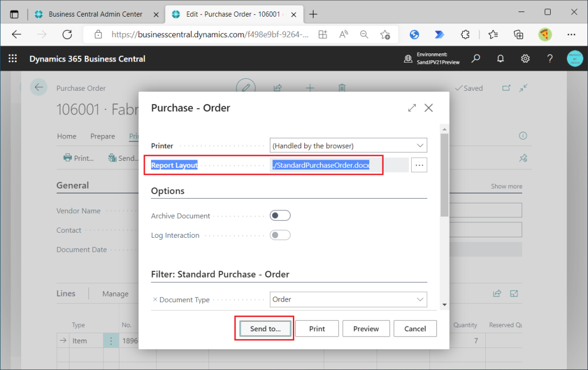588x370 pixels.
Task: Go back using the browser back arrow
Action: pos(17,34)
